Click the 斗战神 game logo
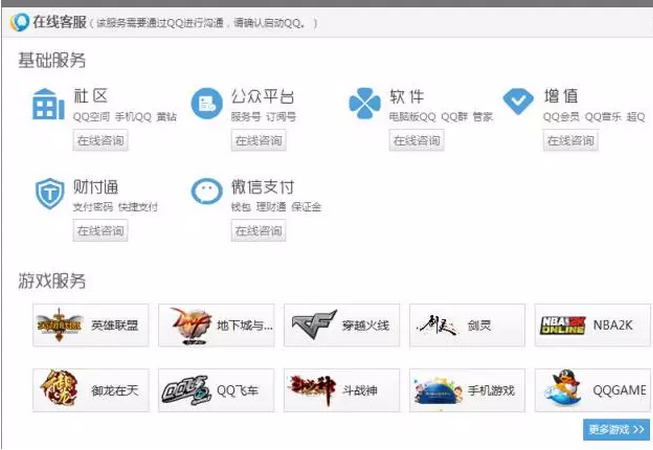 [x=312, y=390]
